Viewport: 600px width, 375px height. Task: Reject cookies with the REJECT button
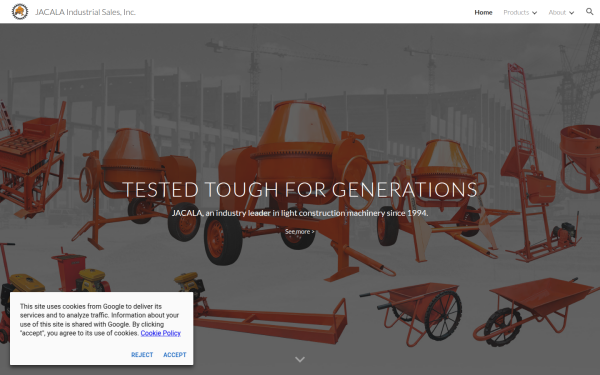(142, 355)
